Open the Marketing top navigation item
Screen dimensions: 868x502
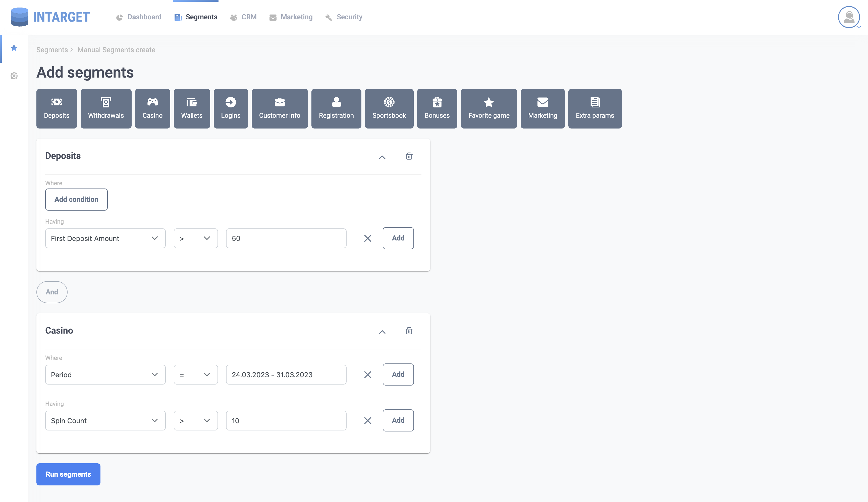tap(291, 17)
